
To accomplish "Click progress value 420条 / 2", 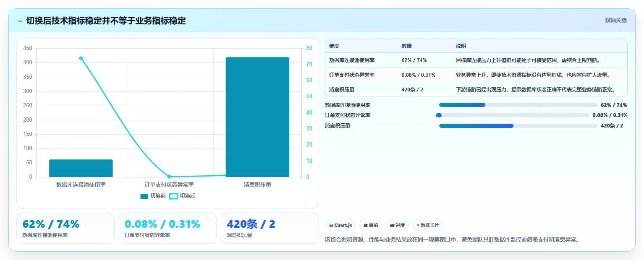I will point(612,126).
